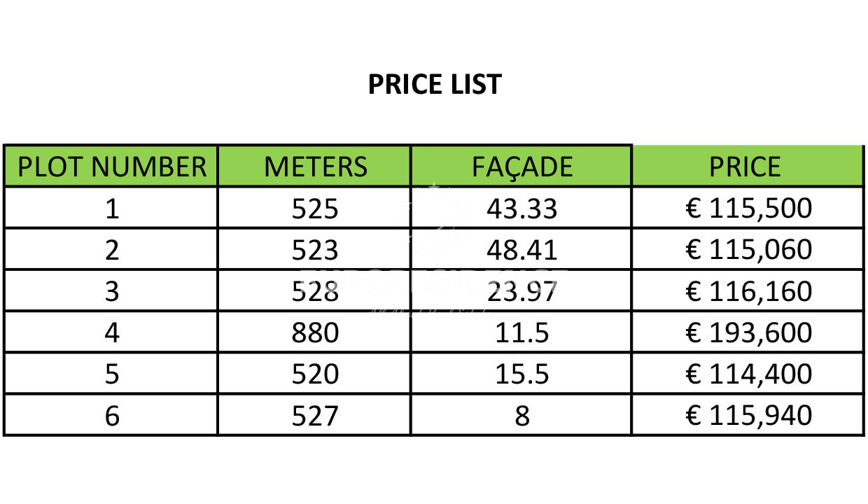Click the 880 meters cell
868x504 pixels.
[x=315, y=332]
